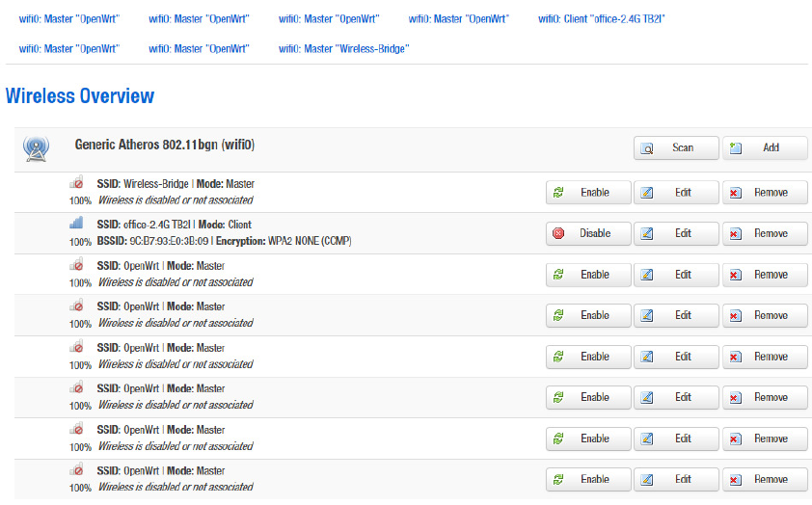The height and width of the screenshot is (505, 812).
Task: Click the Scan button's magnifier icon
Action: (x=648, y=148)
